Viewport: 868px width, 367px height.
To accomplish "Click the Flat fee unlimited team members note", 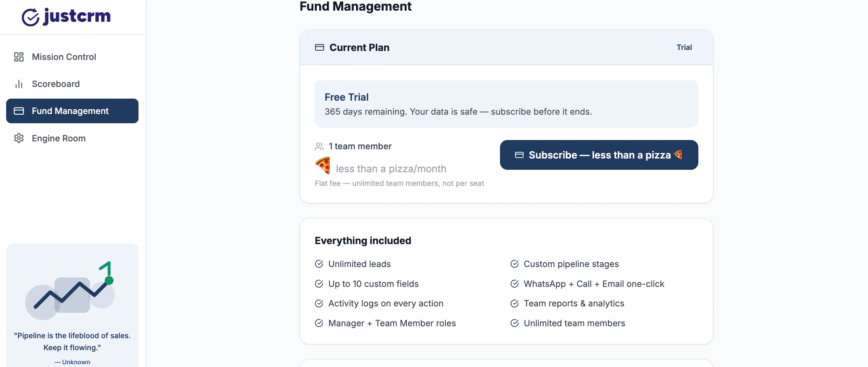I will [399, 183].
